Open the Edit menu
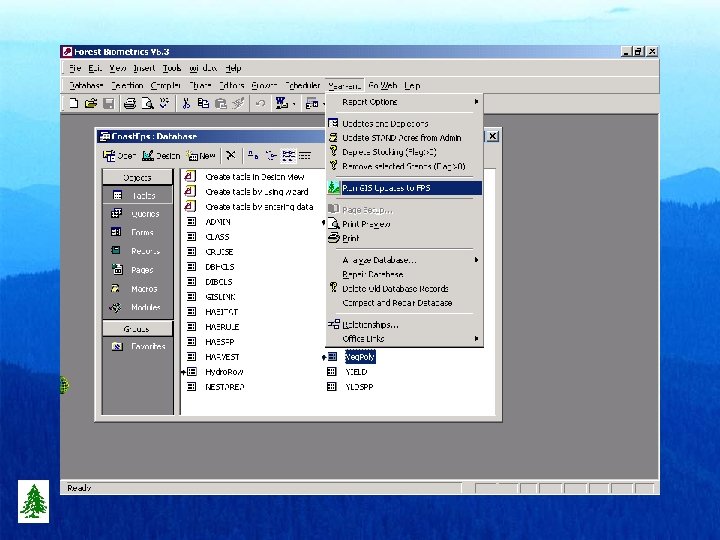The image size is (720, 540). click(x=95, y=68)
